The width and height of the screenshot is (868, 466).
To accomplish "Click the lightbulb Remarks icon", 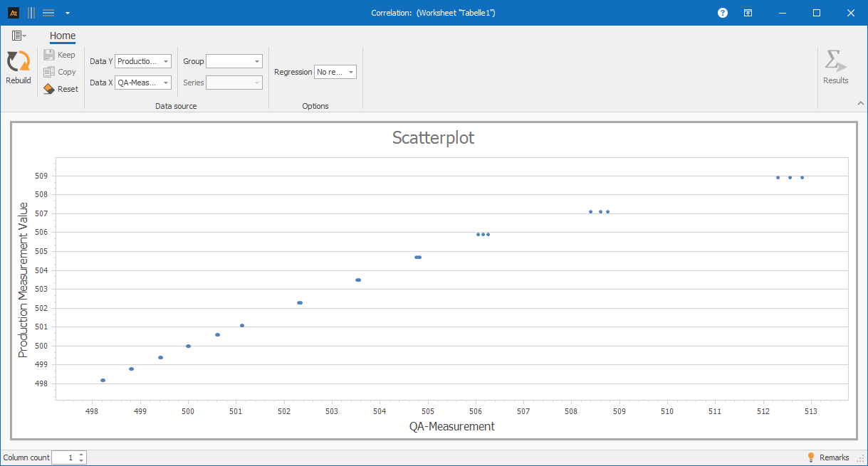I will 810,457.
